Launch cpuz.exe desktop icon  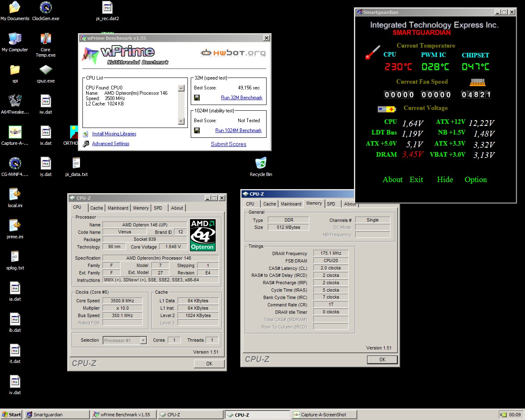pyautogui.click(x=46, y=73)
